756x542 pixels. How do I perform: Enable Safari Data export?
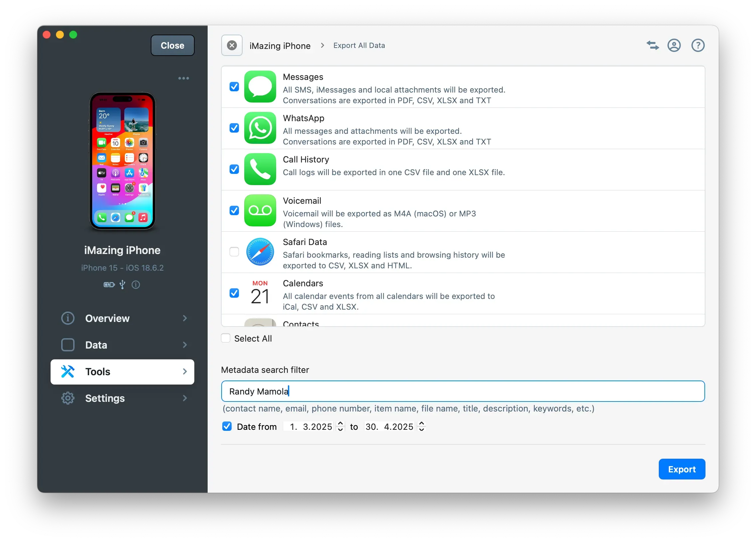click(x=234, y=252)
